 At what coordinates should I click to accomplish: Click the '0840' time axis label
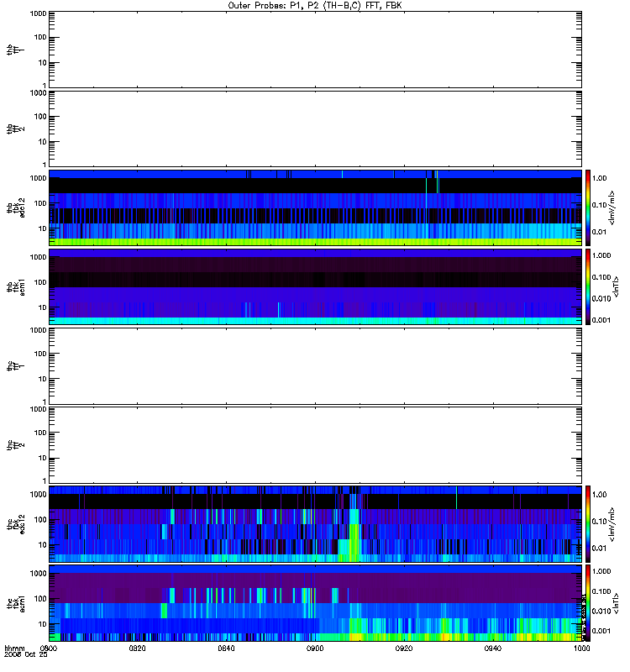[x=226, y=648]
